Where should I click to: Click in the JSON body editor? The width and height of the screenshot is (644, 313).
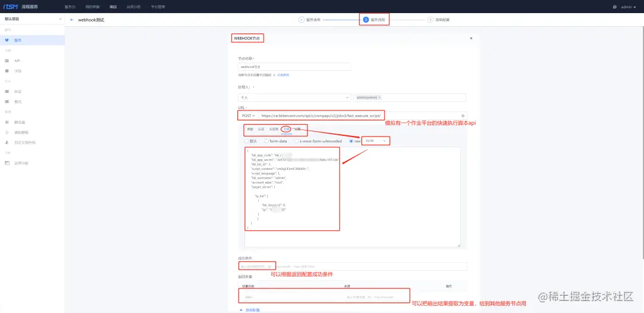coord(352,197)
